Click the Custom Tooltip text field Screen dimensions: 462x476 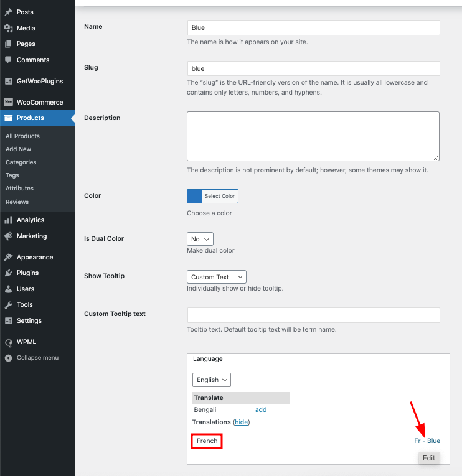pos(313,315)
